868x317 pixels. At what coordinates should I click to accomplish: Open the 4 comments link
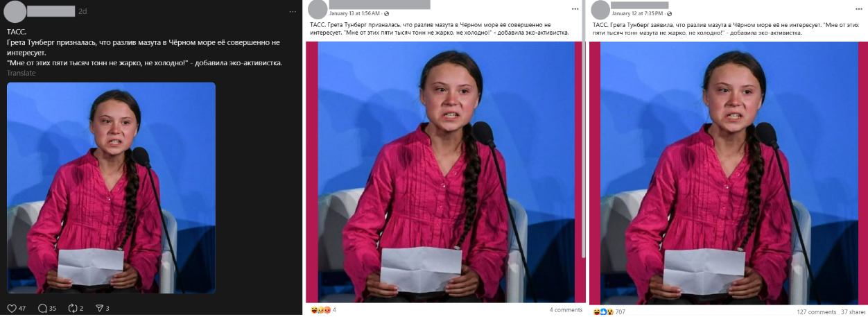point(566,309)
